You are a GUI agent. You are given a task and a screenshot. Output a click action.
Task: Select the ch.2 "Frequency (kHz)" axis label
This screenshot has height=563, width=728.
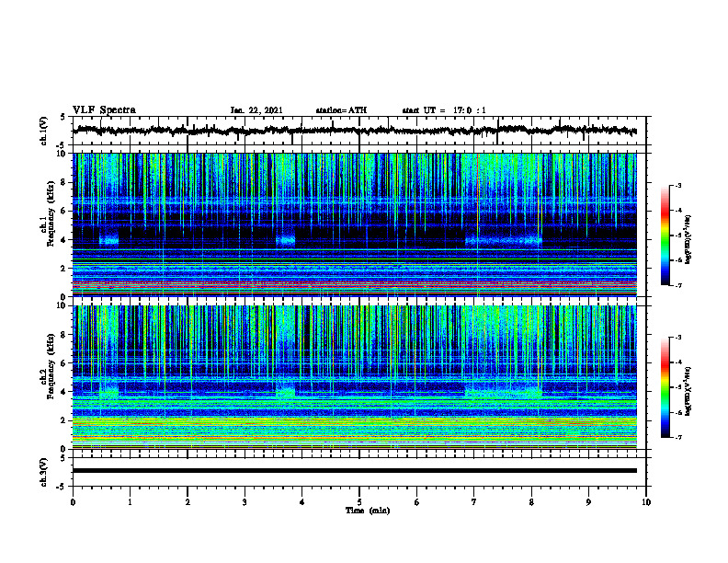(51, 366)
